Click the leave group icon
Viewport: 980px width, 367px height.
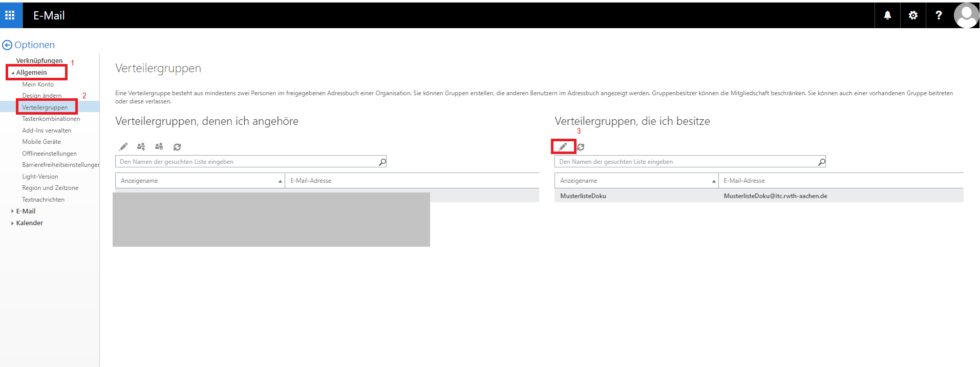(x=159, y=147)
